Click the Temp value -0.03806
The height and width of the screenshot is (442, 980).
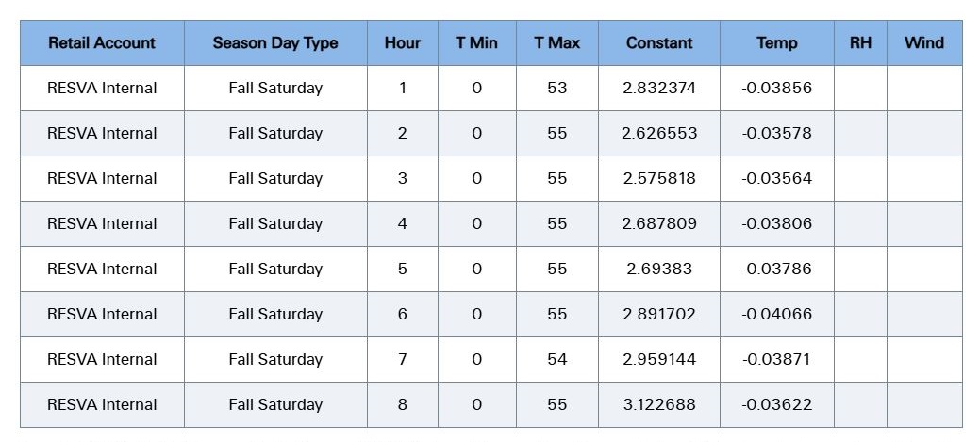tap(777, 223)
